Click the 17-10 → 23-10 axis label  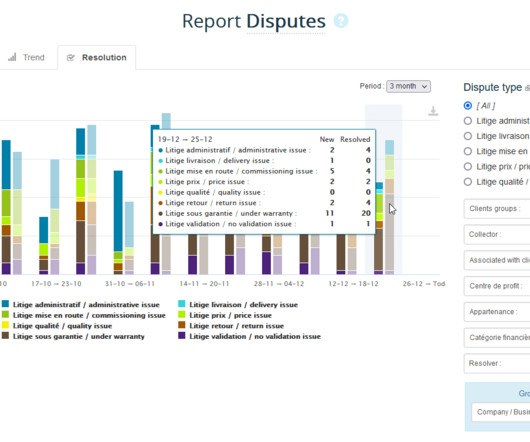tap(56, 284)
